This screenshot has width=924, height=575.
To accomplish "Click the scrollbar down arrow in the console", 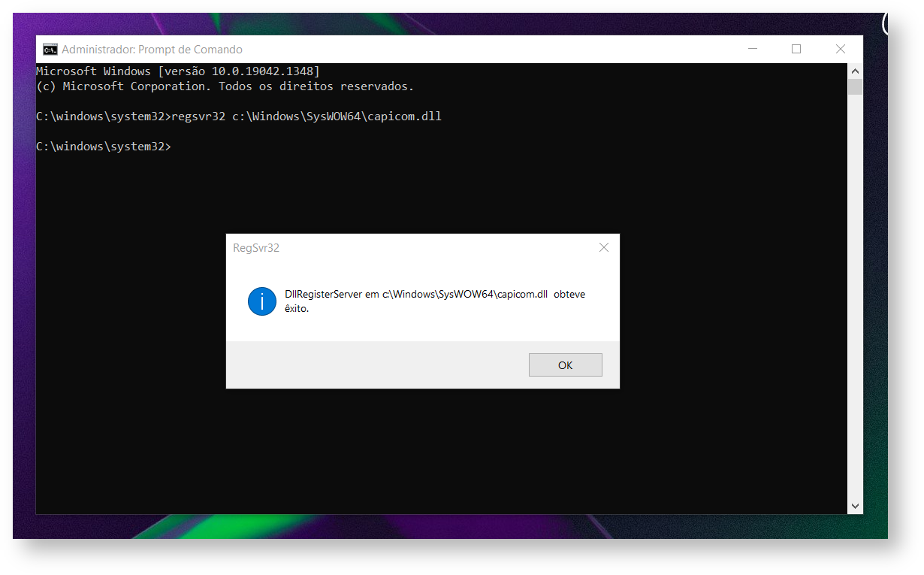I will pos(855,507).
